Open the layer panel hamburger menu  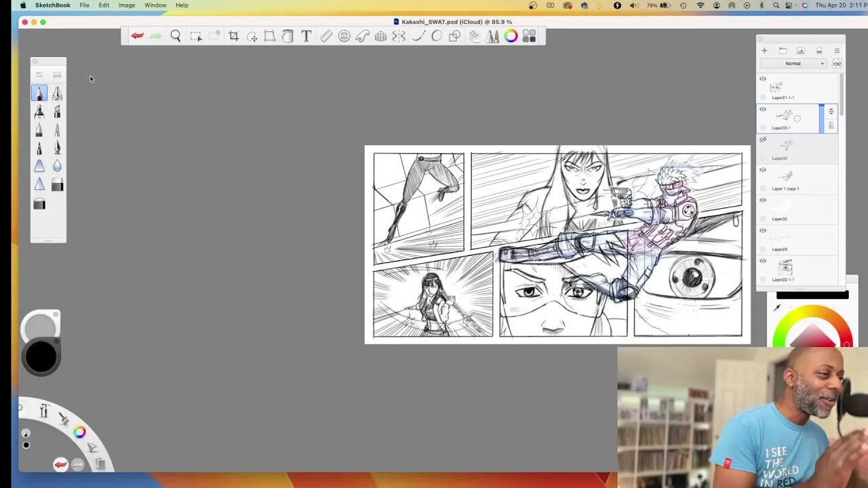[837, 51]
